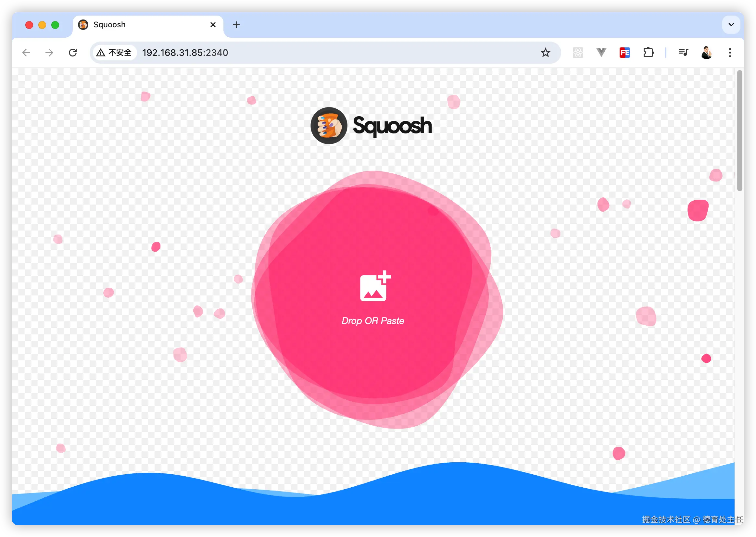Image resolution: width=756 pixels, height=537 pixels.
Task: Click the Drop OR Paste text
Action: [x=373, y=321]
